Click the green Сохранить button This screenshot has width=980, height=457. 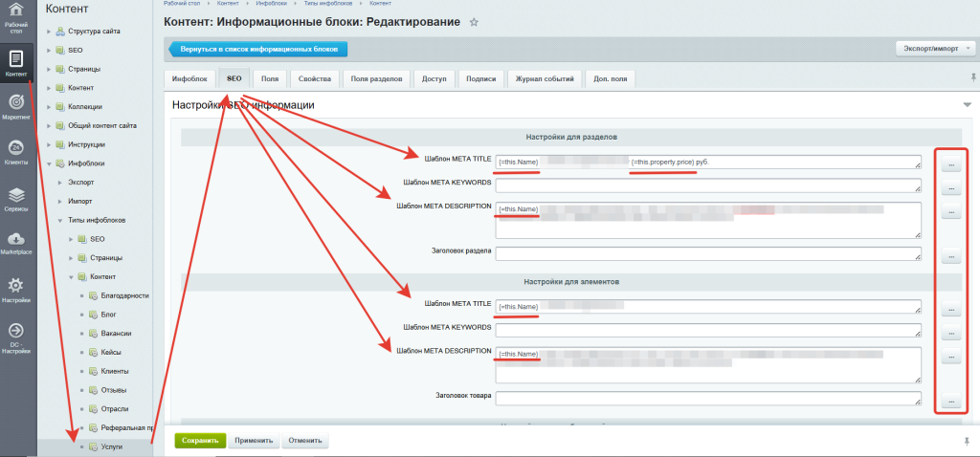[199, 441]
